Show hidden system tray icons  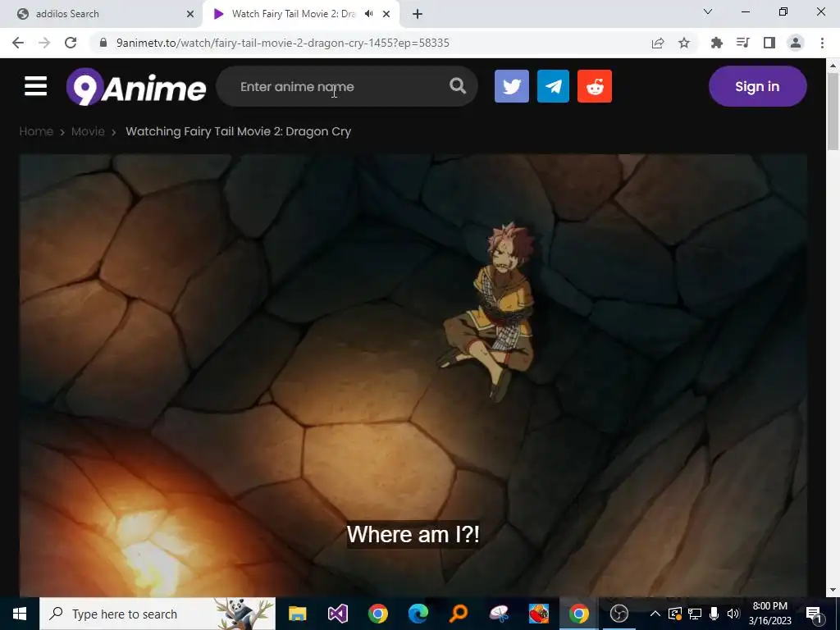coord(655,614)
